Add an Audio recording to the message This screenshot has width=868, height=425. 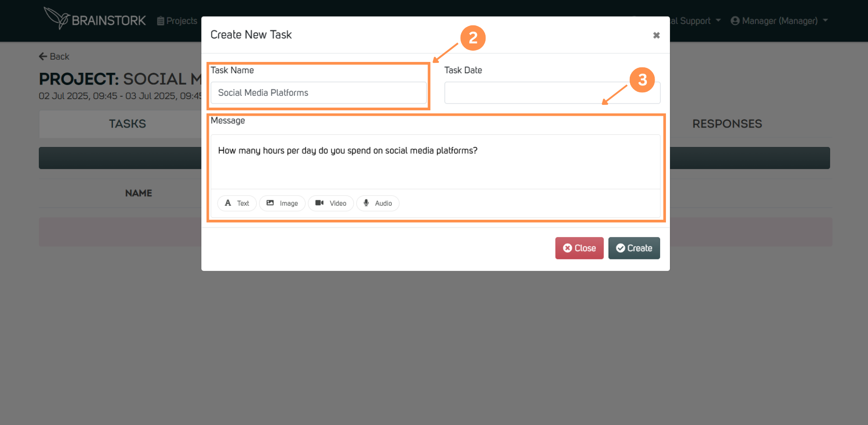(377, 203)
